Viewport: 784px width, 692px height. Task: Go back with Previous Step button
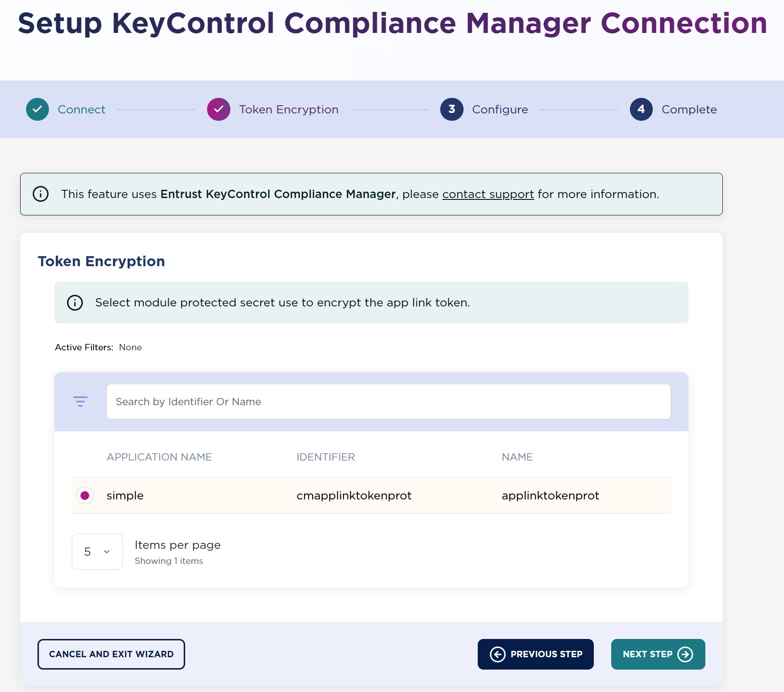pos(536,654)
